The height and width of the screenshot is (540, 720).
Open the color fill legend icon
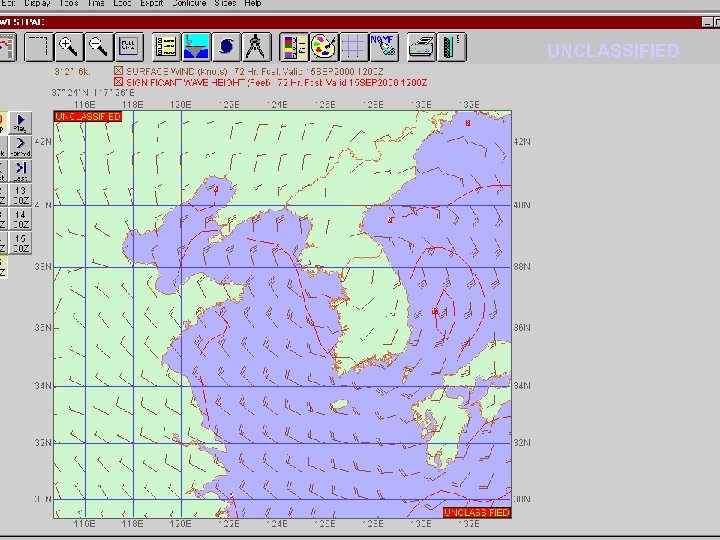pyautogui.click(x=294, y=47)
